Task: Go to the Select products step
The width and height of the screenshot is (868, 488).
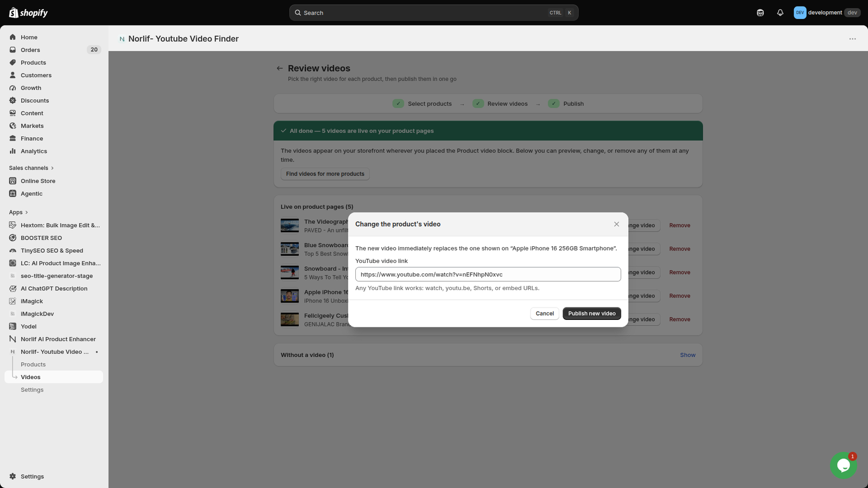Action: coord(422,104)
